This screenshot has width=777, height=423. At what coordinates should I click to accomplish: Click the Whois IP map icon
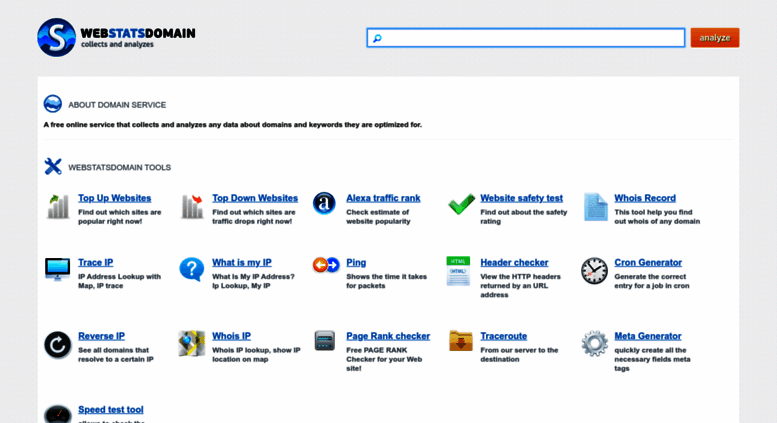tap(192, 343)
